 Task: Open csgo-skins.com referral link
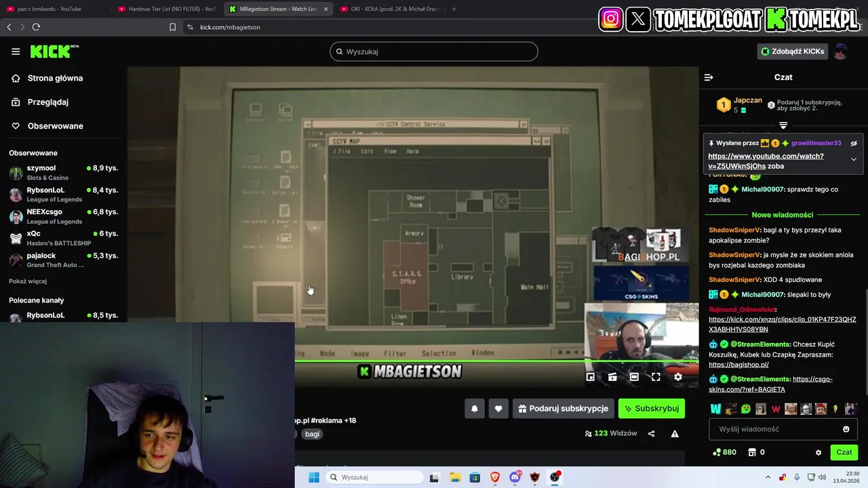771,384
